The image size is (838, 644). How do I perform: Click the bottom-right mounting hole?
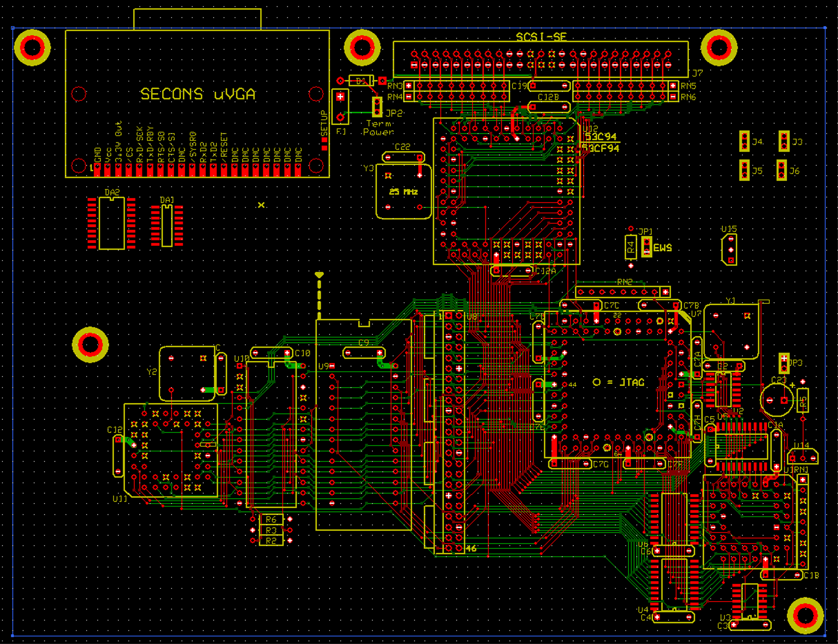tap(805, 616)
